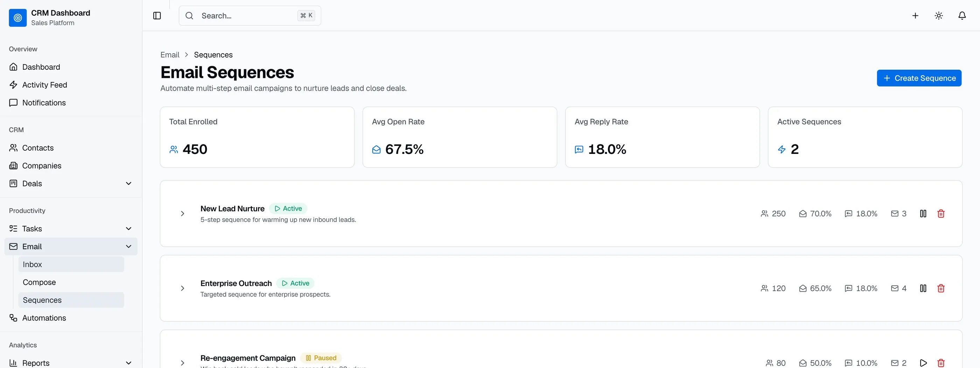The height and width of the screenshot is (368, 980).
Task: Click the 450 Total Enrolled value
Action: pos(195,149)
